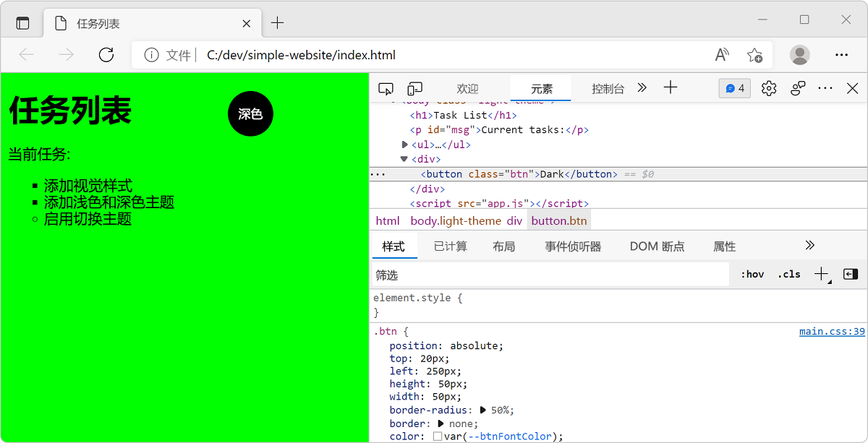
Task: Toggle the :hov element state panel
Action: 752,275
